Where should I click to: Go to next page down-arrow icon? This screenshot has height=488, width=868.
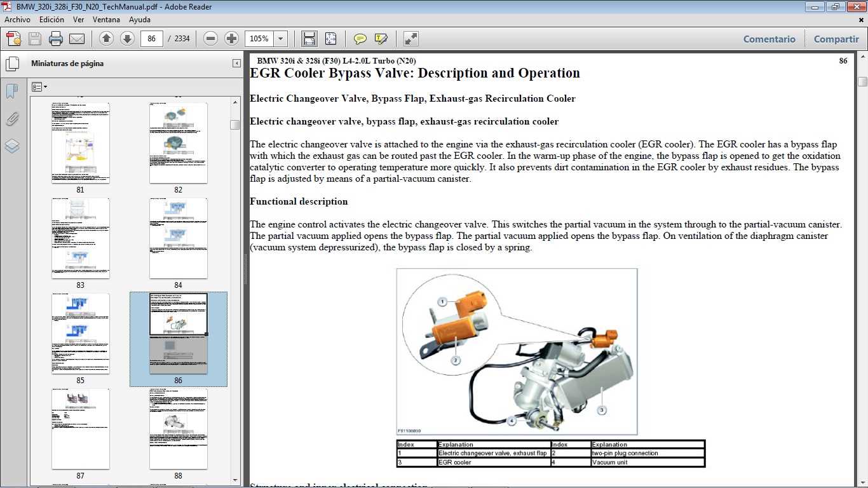coord(127,39)
